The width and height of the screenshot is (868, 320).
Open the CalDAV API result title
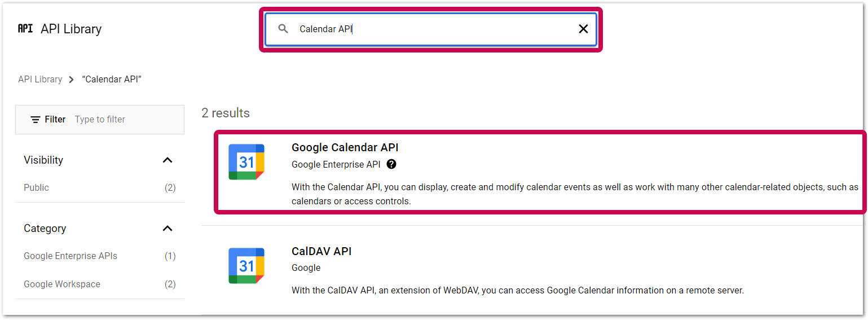[321, 251]
